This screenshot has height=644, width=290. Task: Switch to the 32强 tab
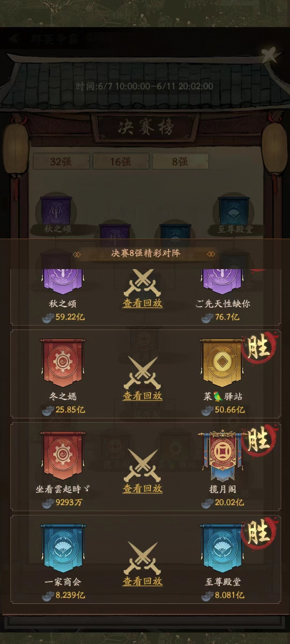pyautogui.click(x=61, y=161)
